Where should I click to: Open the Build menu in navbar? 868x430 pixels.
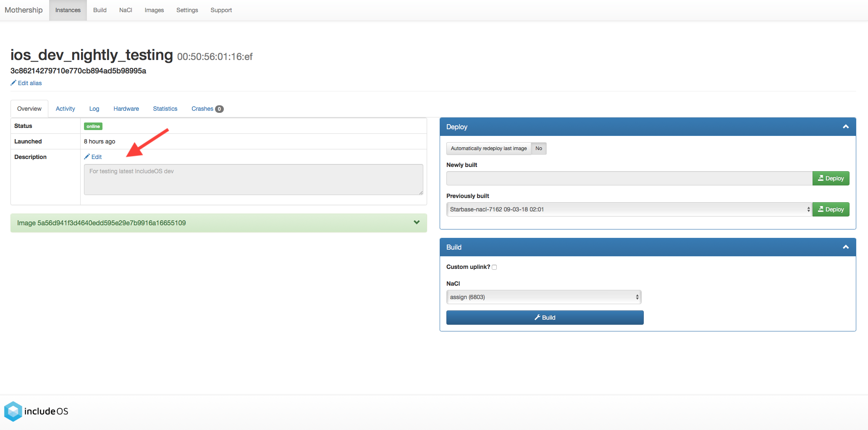point(100,10)
